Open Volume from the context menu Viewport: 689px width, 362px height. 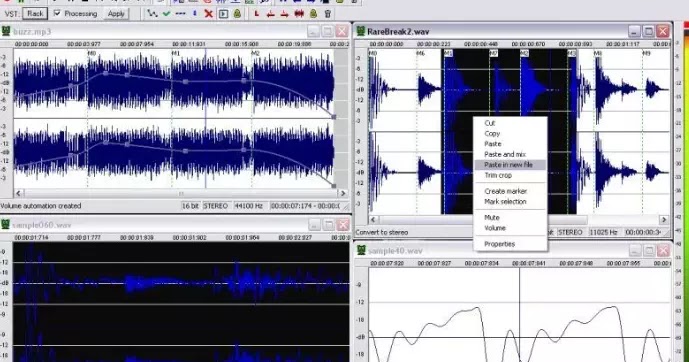(510, 228)
